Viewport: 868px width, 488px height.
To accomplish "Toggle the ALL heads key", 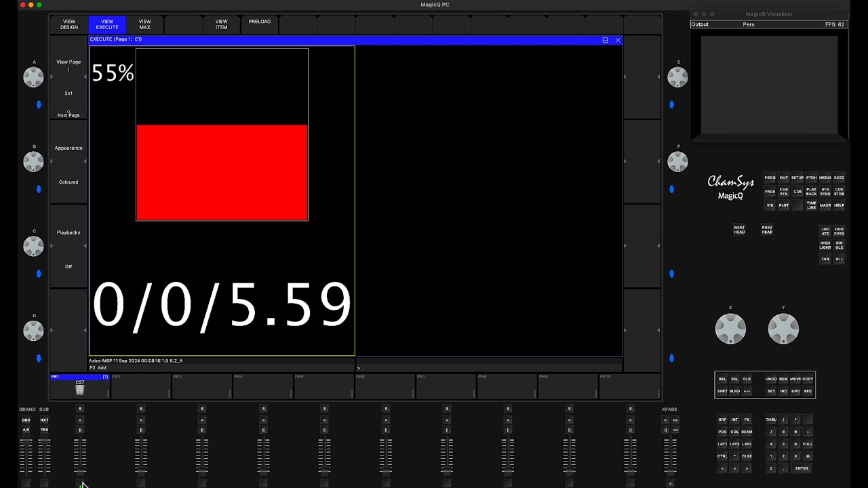I will coord(839,259).
